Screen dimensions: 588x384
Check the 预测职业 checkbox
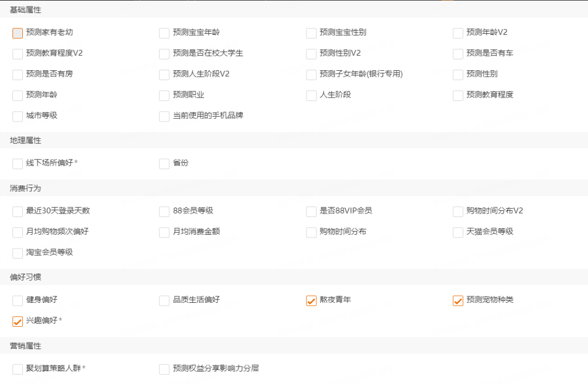click(164, 95)
